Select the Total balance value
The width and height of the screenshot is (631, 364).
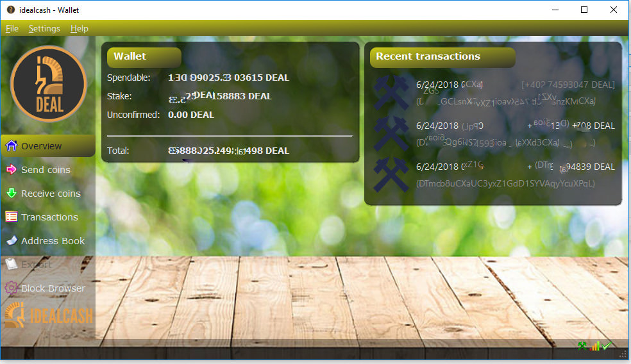click(x=228, y=151)
